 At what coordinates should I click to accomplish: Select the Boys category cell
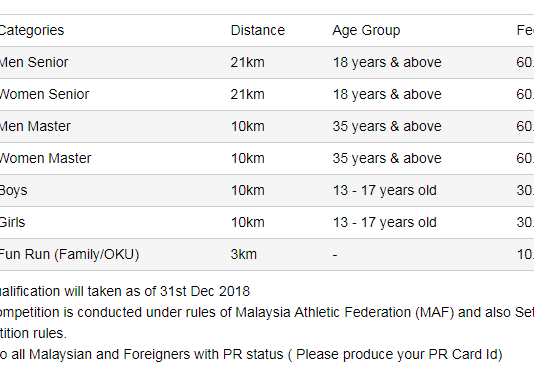tap(13, 190)
